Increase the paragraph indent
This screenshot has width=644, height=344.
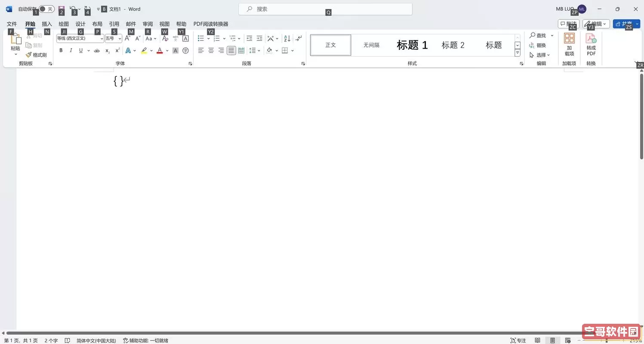259,38
